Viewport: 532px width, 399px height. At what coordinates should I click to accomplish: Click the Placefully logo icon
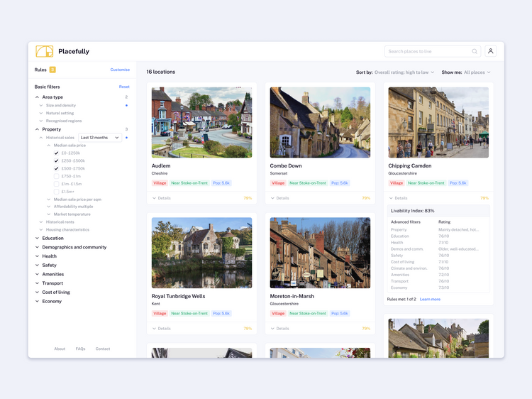point(44,51)
